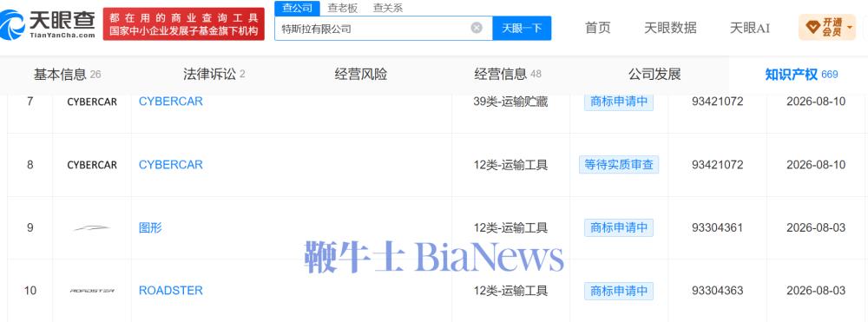Select 39类-运输贮藏 category cell

tap(510, 102)
